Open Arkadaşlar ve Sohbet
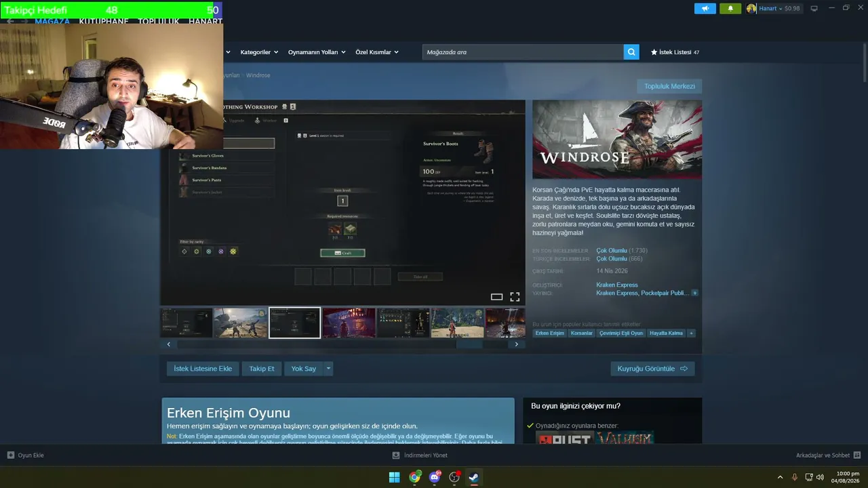Viewport: 868px width, 488px height. point(823,455)
